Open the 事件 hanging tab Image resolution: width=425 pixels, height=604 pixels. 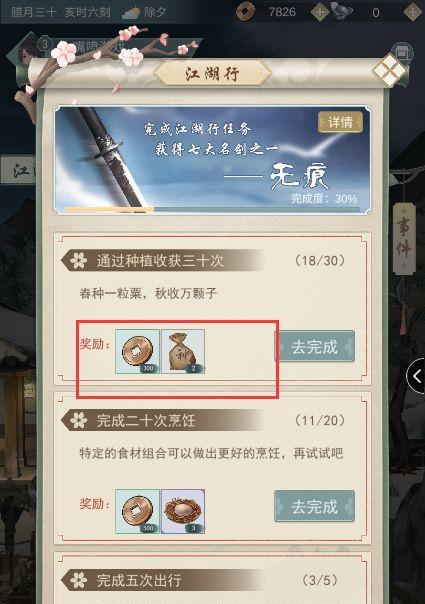click(404, 239)
